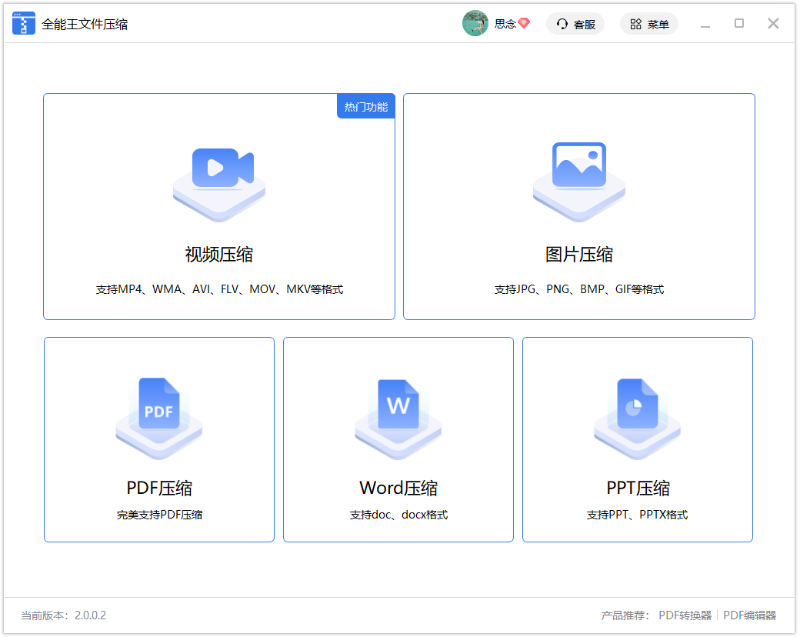Click the app logo in title bar
800x637 pixels.
pyautogui.click(x=23, y=23)
